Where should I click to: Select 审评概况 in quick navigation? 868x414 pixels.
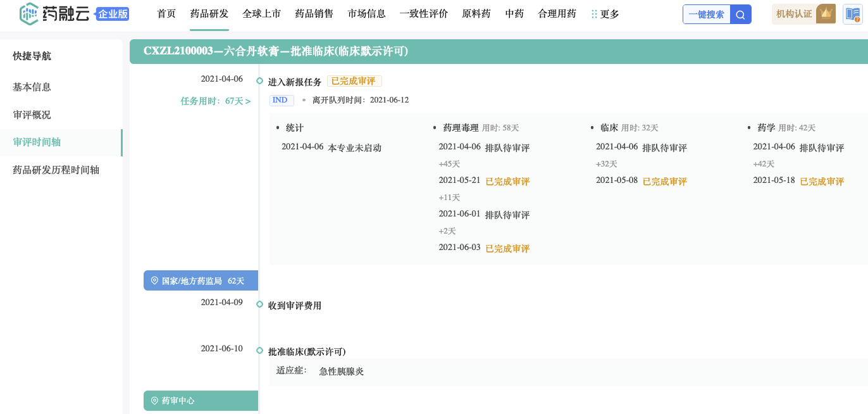32,115
